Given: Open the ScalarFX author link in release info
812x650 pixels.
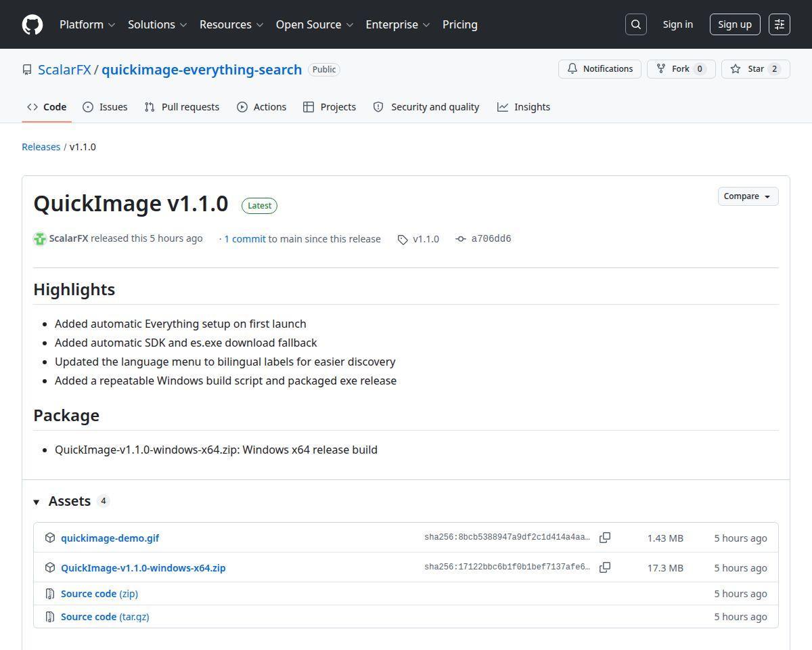Looking at the screenshot, I should click(69, 238).
